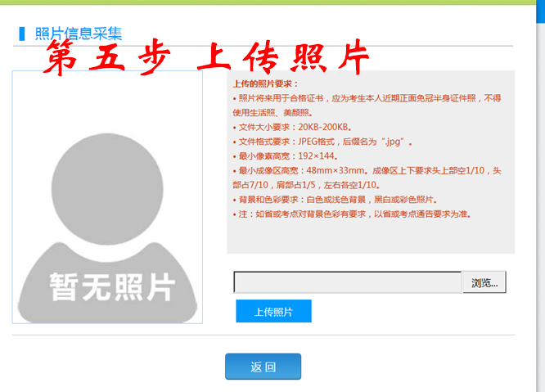This screenshot has width=545, height=392.
Task: Click the 文件大小要求 20KB-200KB line
Action: click(292, 127)
